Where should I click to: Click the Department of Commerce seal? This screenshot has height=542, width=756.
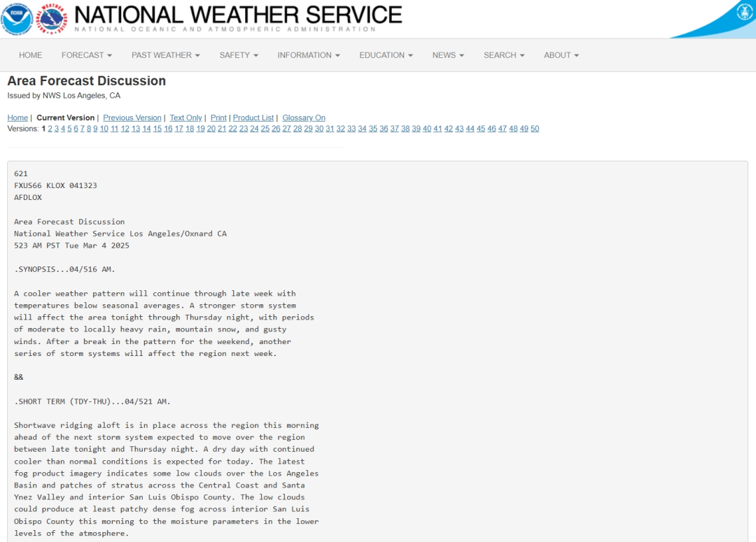pyautogui.click(x=745, y=12)
